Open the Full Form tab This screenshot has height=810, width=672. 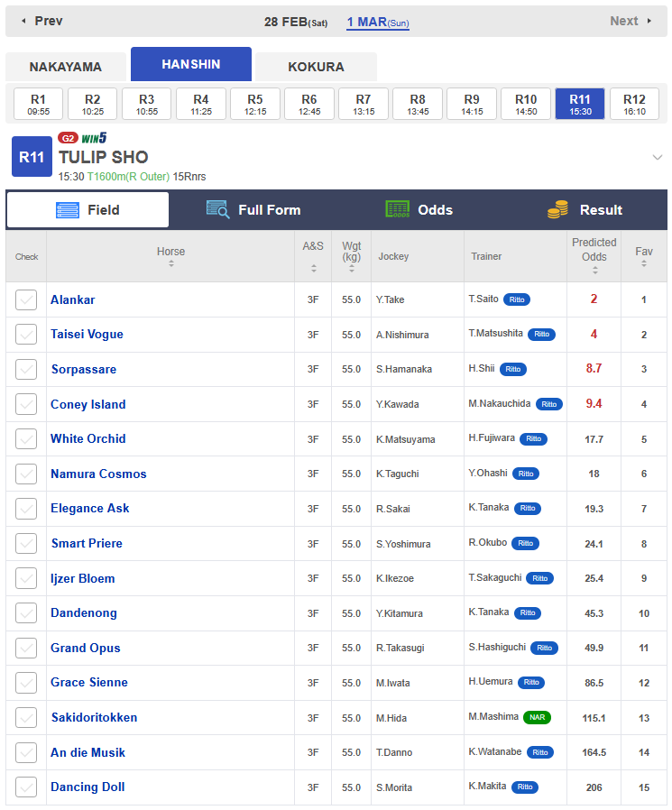tap(253, 210)
